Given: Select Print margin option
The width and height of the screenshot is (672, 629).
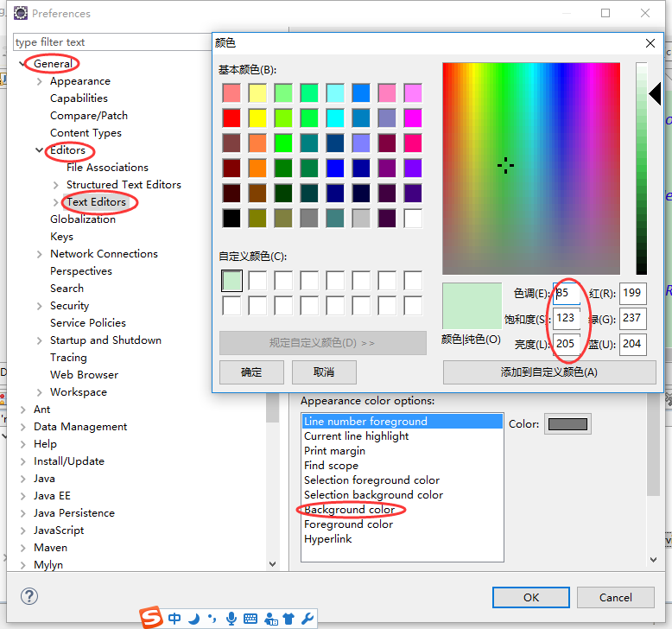Looking at the screenshot, I should (334, 451).
